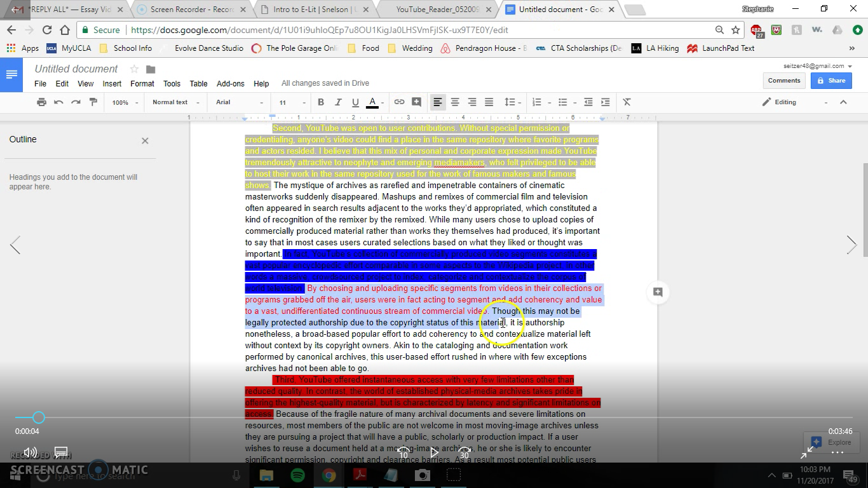Viewport: 868px width, 488px height.
Task: Switch to the YouTube_Reader tab
Action: 438,10
